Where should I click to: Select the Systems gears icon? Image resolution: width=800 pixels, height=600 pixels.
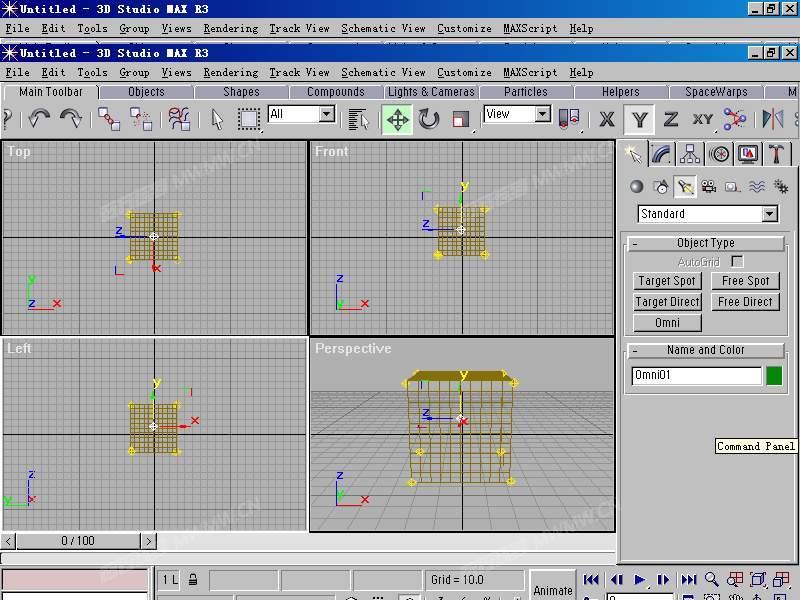coord(781,187)
